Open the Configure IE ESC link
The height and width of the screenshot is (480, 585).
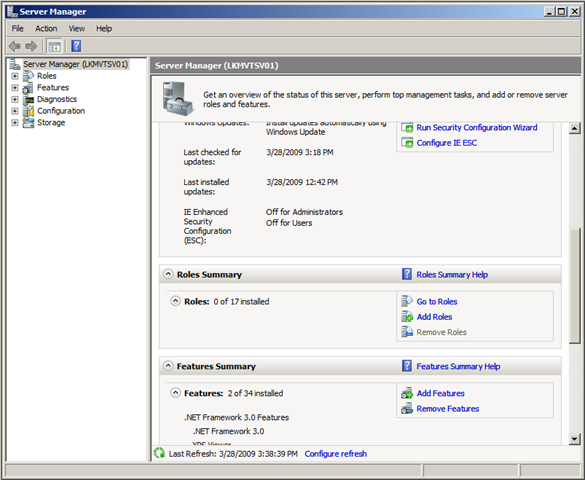447,143
